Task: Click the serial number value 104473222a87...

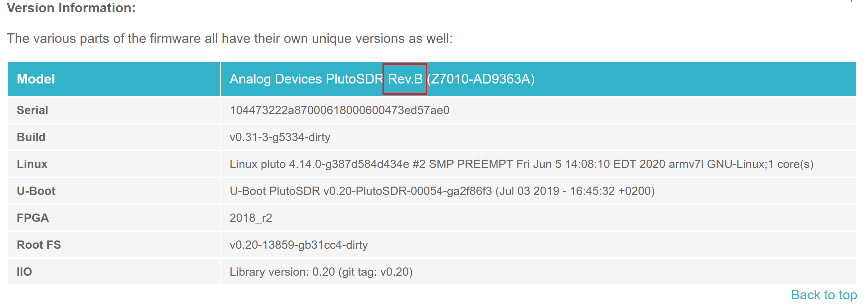Action: 339,110
